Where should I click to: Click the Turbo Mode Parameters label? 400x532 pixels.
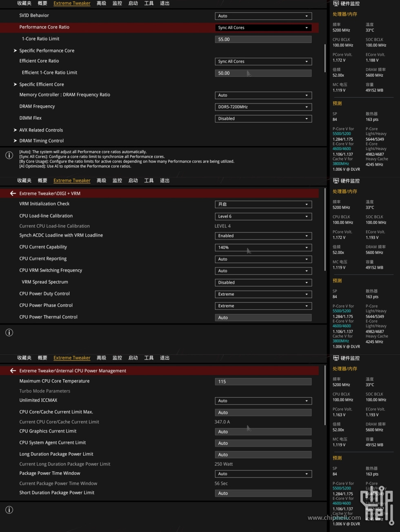coord(45,391)
